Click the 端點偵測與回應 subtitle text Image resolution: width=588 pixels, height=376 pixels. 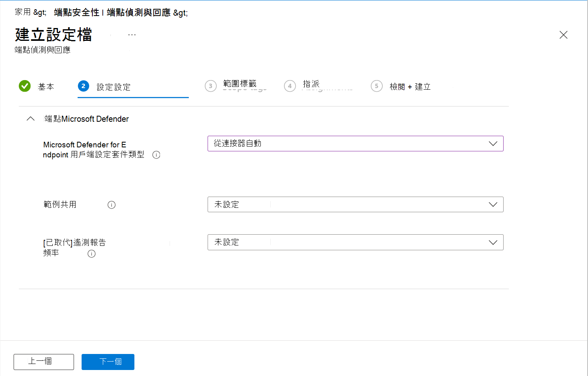pos(43,50)
